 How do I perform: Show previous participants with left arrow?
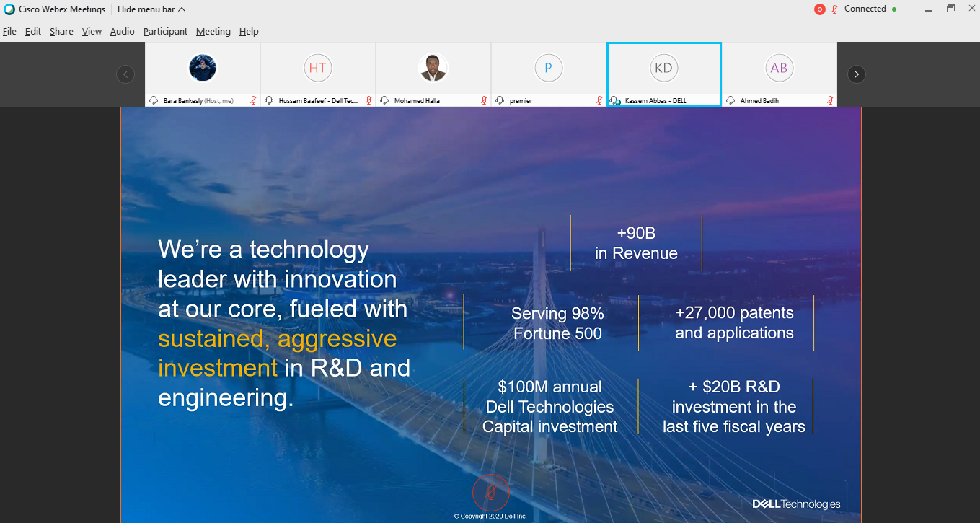click(x=125, y=74)
